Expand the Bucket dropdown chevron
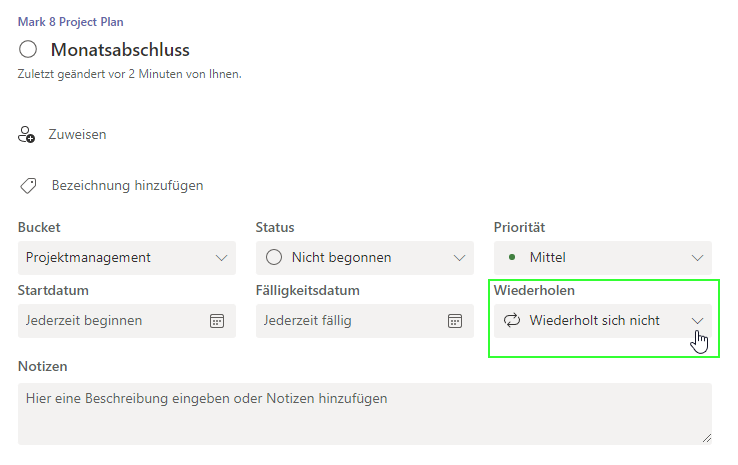738x465 pixels. pos(221,257)
